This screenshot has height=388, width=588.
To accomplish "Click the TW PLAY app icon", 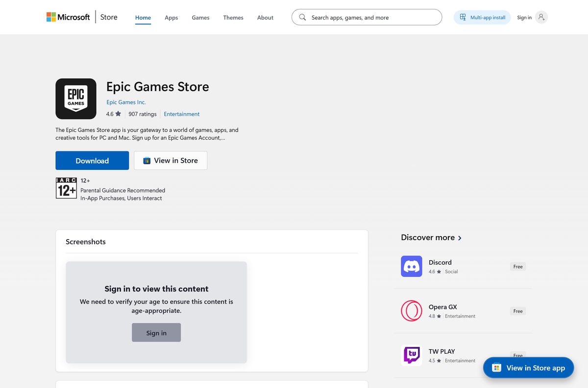I will tap(412, 355).
